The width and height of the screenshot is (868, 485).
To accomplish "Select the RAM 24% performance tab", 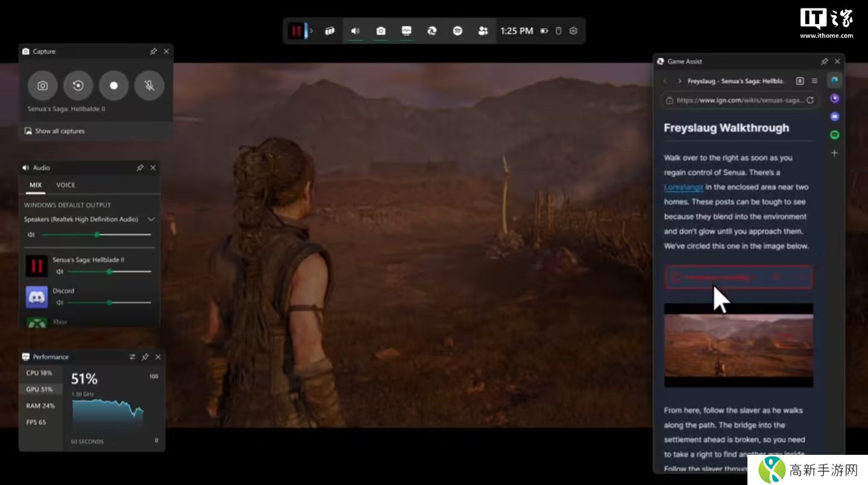I will pyautogui.click(x=40, y=406).
